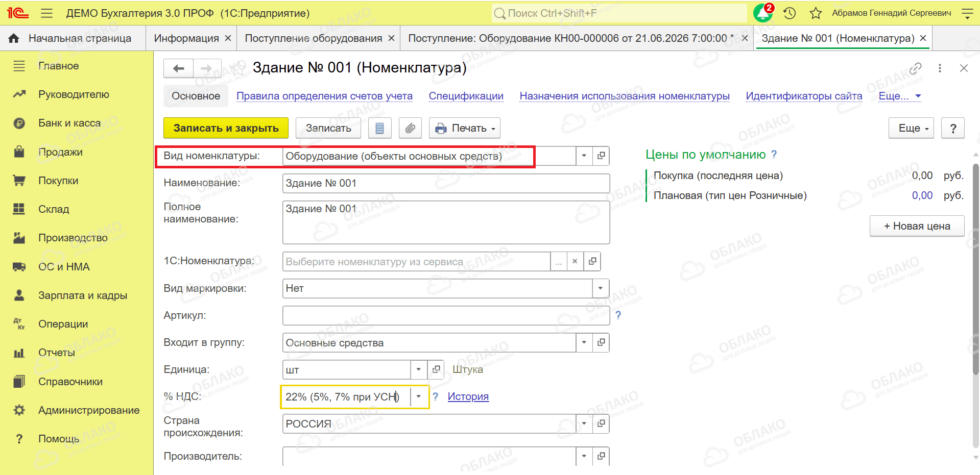Expand the Производитель dropdown

(x=584, y=456)
